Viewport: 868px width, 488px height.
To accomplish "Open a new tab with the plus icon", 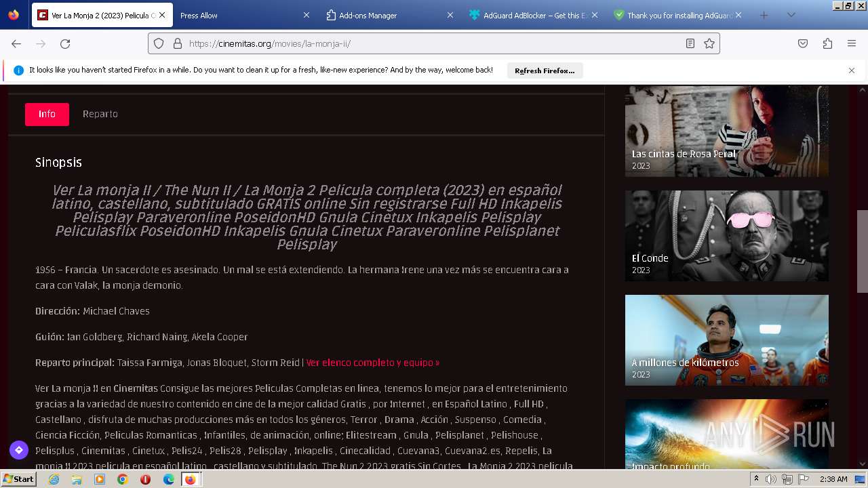I will pyautogui.click(x=764, y=15).
